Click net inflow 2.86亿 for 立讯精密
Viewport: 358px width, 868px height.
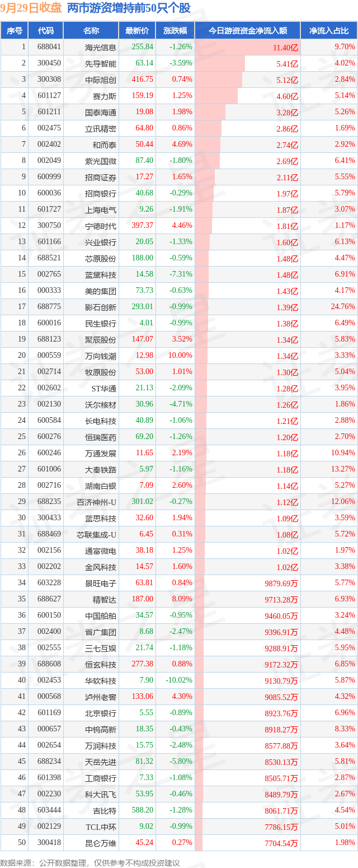pos(288,129)
